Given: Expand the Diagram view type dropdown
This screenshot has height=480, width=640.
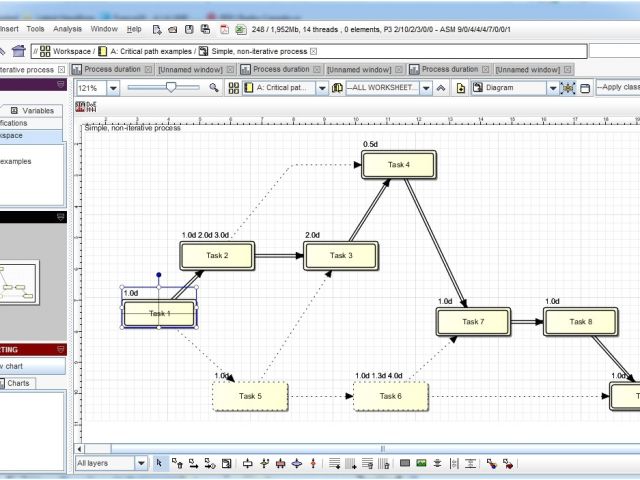Looking at the screenshot, I should click(552, 88).
